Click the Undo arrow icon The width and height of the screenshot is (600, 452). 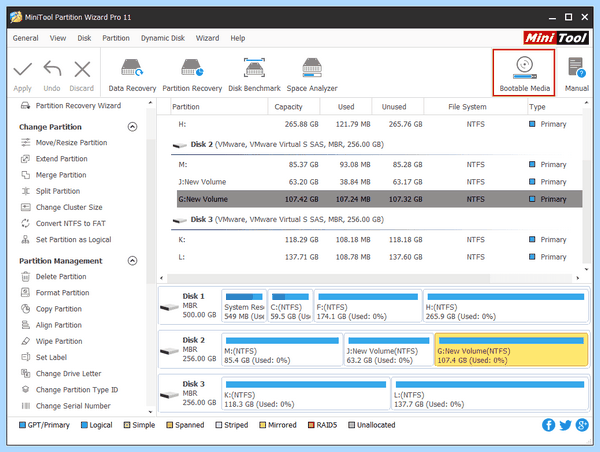click(x=52, y=69)
